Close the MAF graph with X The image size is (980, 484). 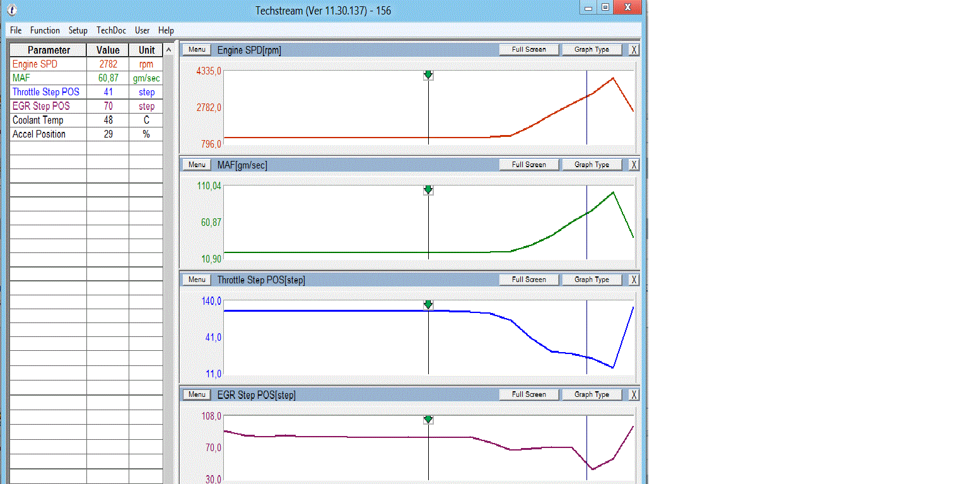pos(634,165)
